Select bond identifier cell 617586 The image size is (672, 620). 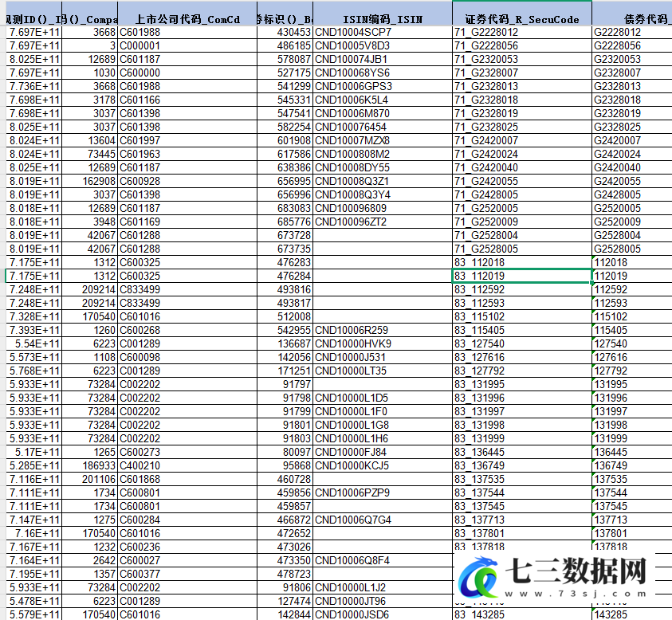point(285,155)
